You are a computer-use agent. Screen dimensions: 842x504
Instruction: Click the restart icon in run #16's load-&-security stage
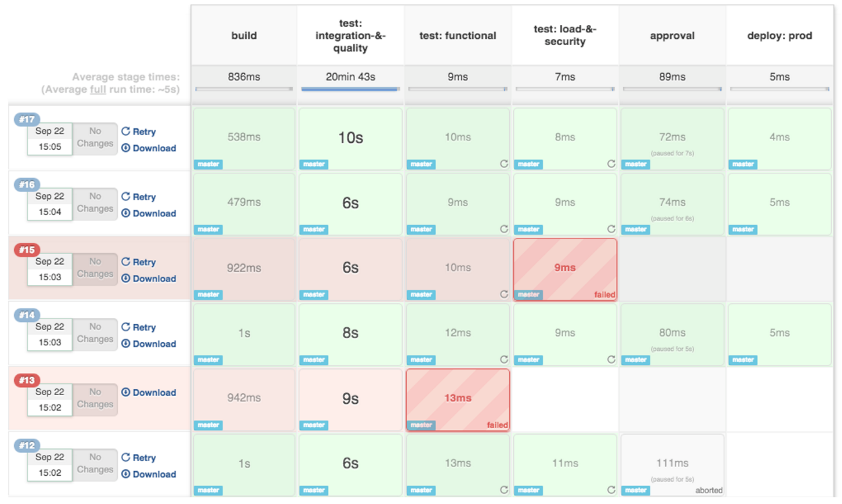pos(611,228)
